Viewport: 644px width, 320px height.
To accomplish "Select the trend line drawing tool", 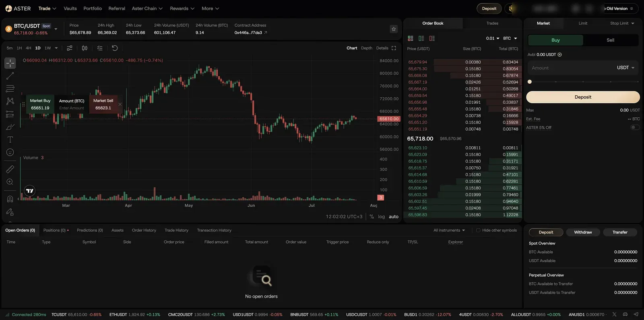I will click(x=10, y=76).
